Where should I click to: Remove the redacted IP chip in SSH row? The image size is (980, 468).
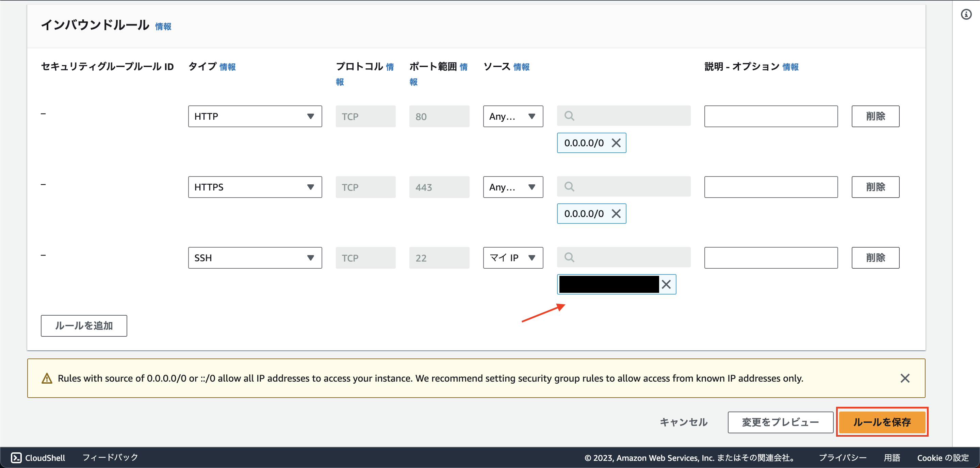tap(666, 284)
